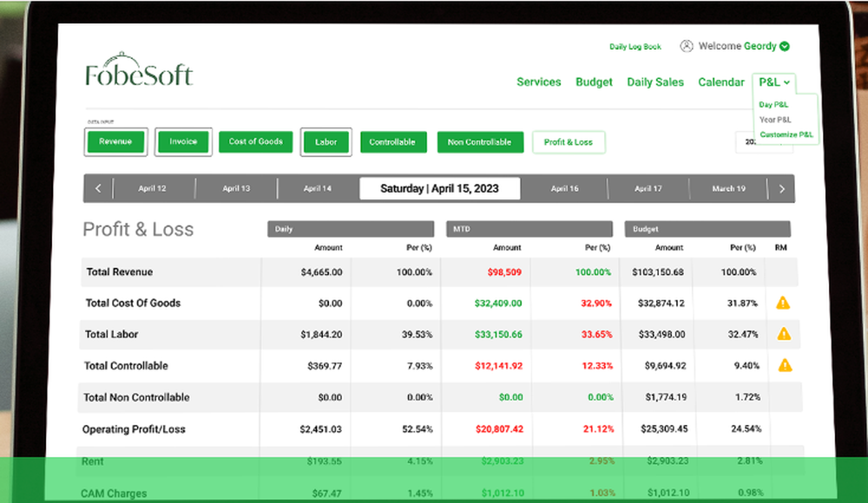Select April 12 in date strip
868x503 pixels.
click(x=152, y=188)
